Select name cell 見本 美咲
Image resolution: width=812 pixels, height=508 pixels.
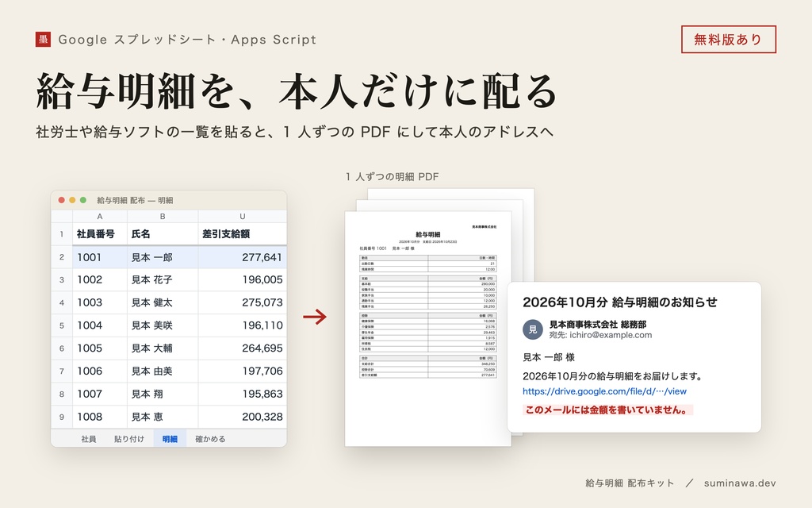[x=163, y=325]
